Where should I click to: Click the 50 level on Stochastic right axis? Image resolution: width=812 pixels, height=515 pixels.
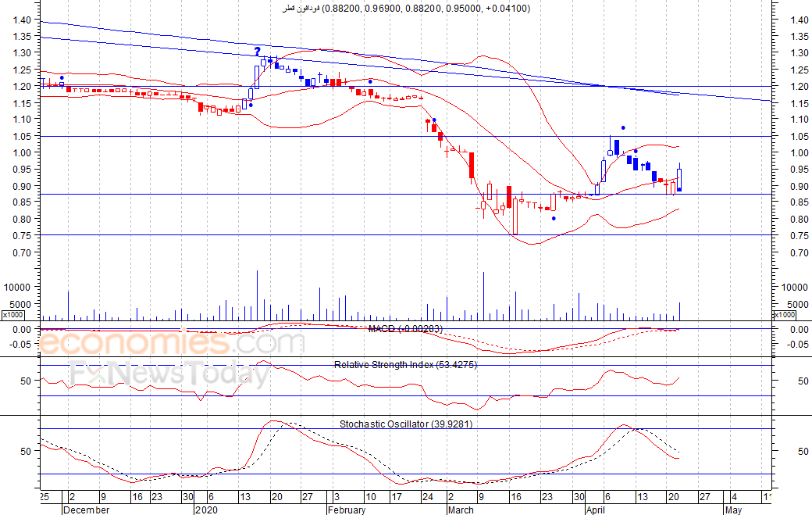[x=803, y=451]
